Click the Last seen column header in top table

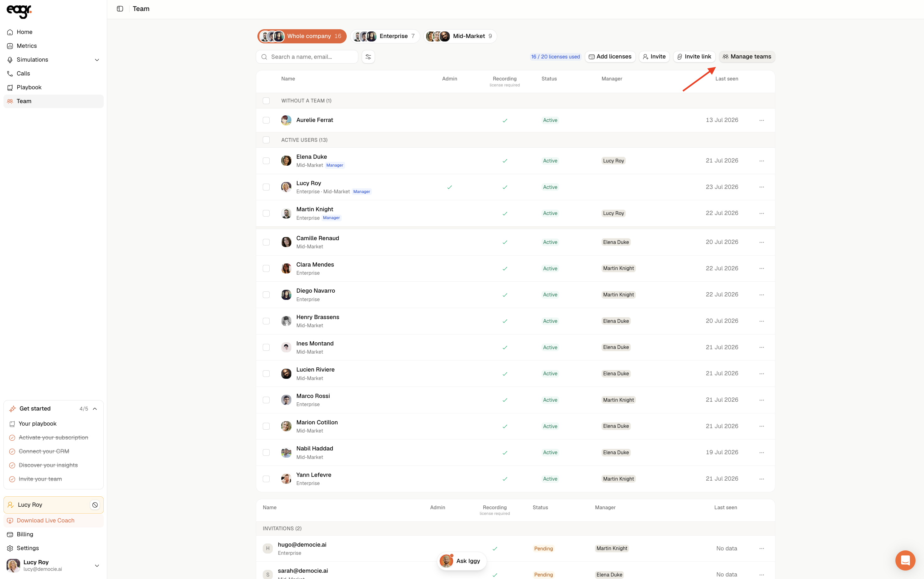click(x=727, y=79)
